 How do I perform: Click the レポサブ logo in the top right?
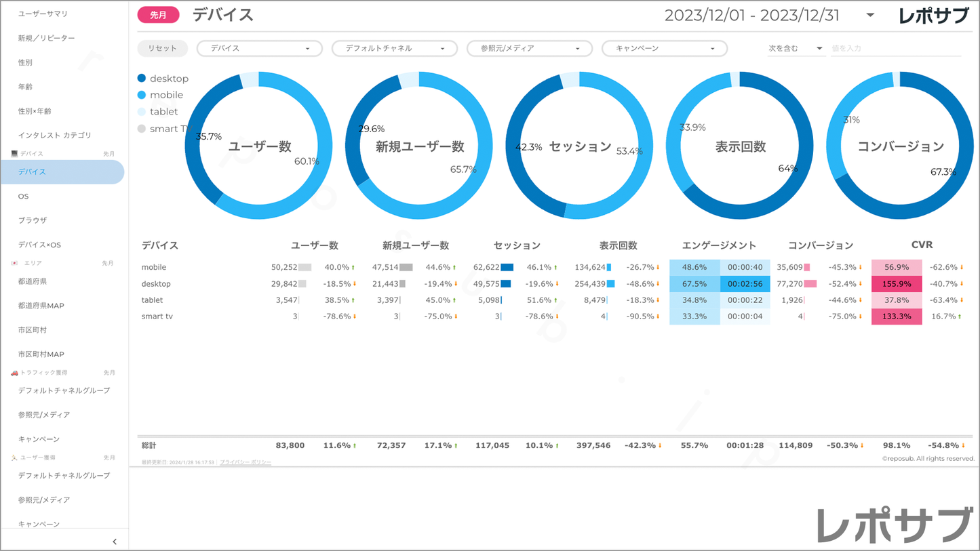coord(933,16)
